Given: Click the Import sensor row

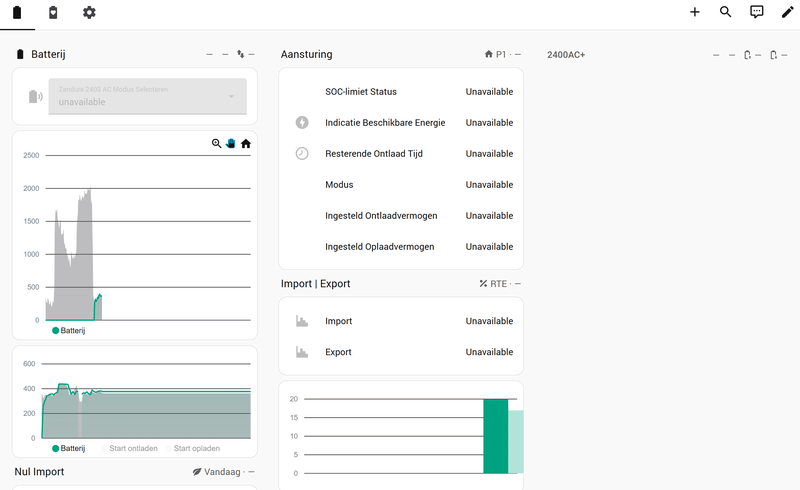Looking at the screenshot, I should (400, 321).
